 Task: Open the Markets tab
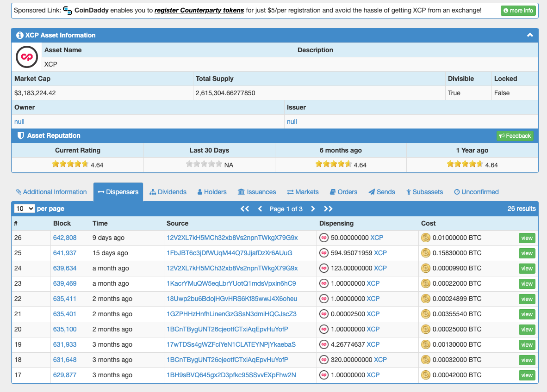click(303, 192)
